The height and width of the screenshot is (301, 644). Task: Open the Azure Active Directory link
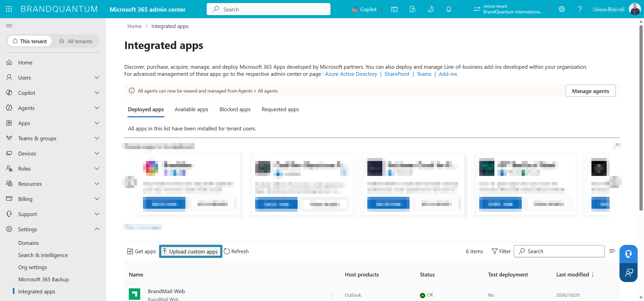(351, 74)
